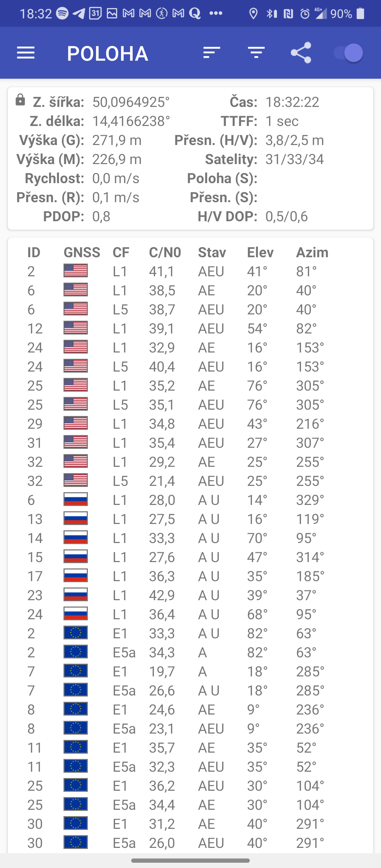Image resolution: width=381 pixels, height=868 pixels.
Task: Open the sort satellites menu
Action: pos(212,53)
